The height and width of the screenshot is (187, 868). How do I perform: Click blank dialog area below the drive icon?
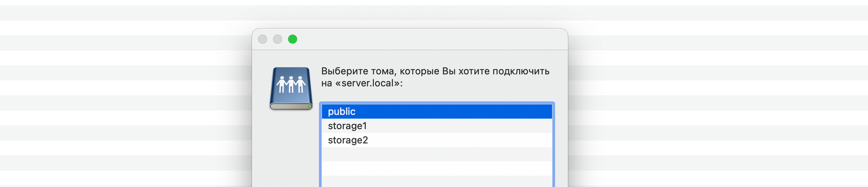pos(291,152)
